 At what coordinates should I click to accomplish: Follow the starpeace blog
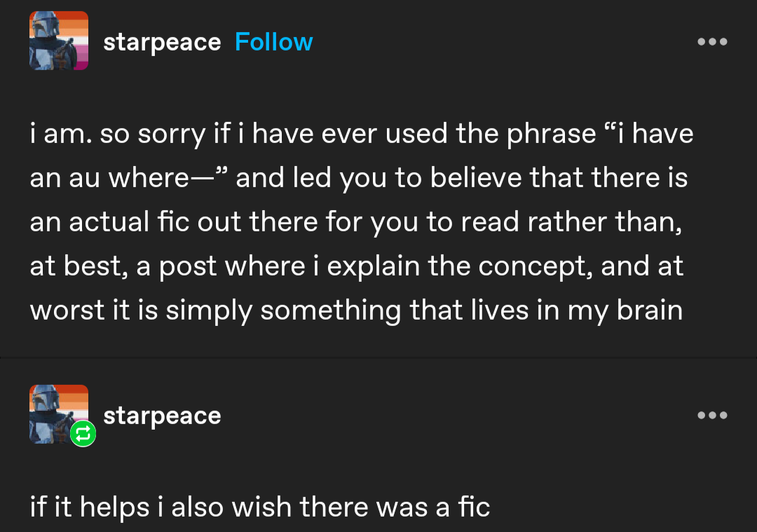click(x=273, y=42)
